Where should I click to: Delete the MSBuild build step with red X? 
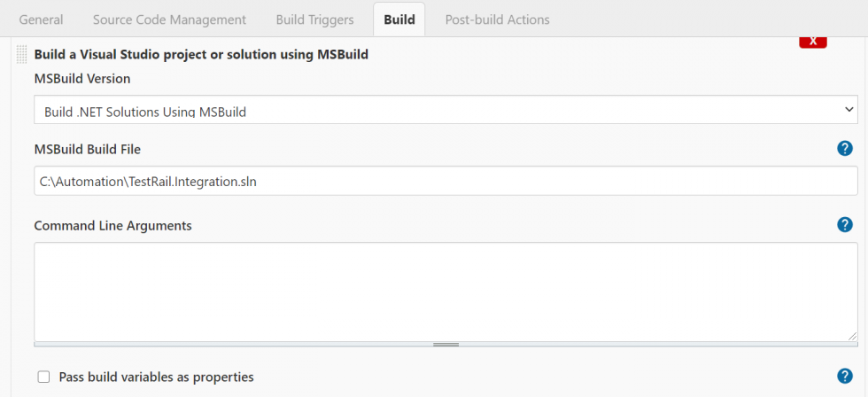(x=812, y=42)
